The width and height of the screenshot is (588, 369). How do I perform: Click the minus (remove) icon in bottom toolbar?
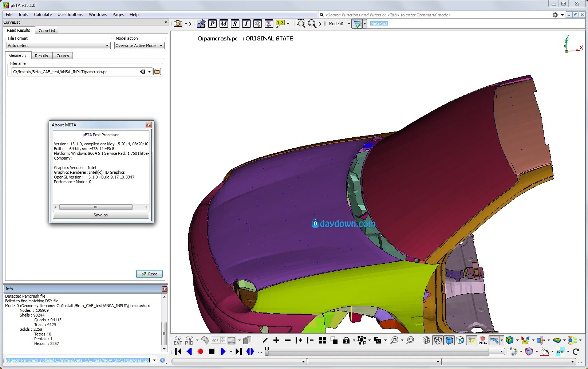288,340
